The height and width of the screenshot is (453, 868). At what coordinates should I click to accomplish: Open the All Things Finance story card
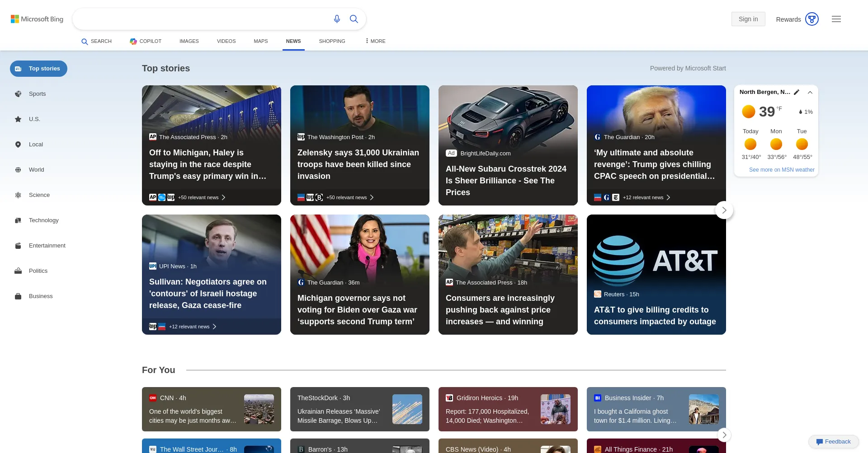[656, 446]
